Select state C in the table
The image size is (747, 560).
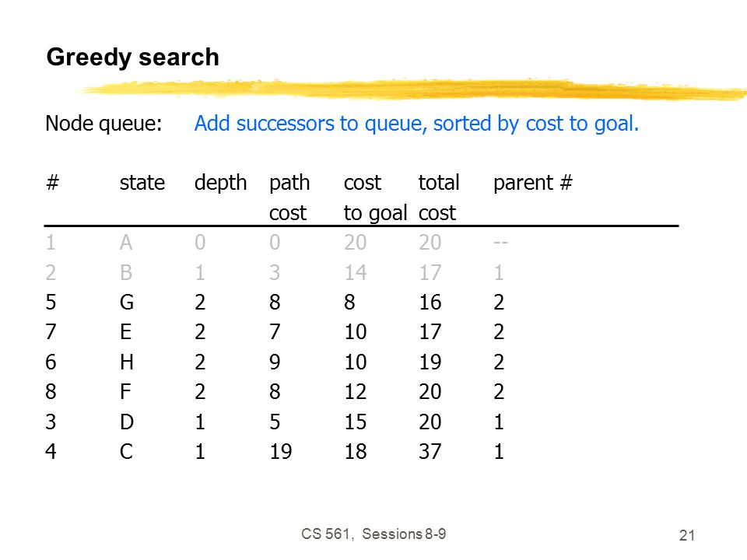pyautogui.click(x=126, y=451)
